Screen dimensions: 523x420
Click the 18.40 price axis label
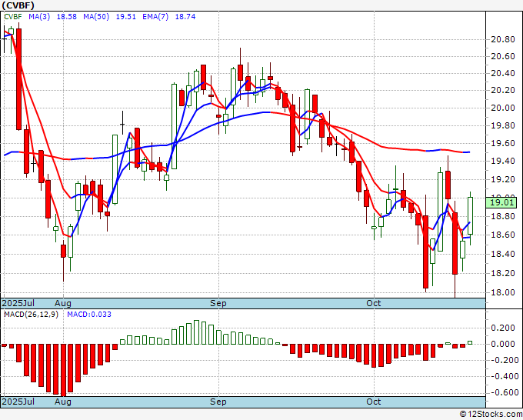(x=503, y=254)
